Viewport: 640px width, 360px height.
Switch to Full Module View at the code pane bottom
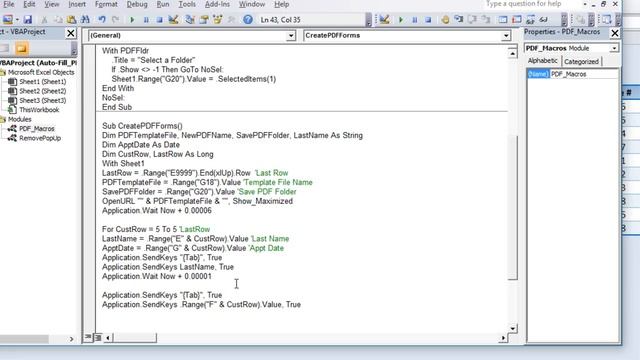pyautogui.click(x=98, y=337)
